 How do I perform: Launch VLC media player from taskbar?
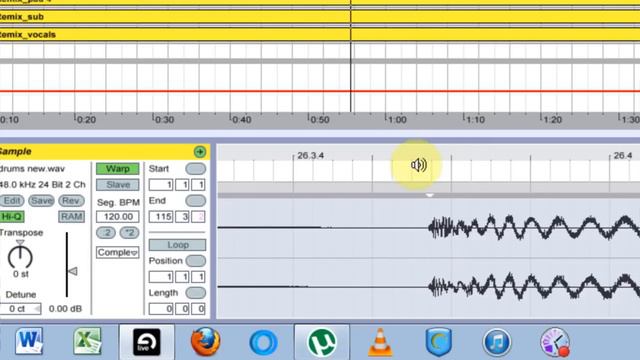(380, 342)
